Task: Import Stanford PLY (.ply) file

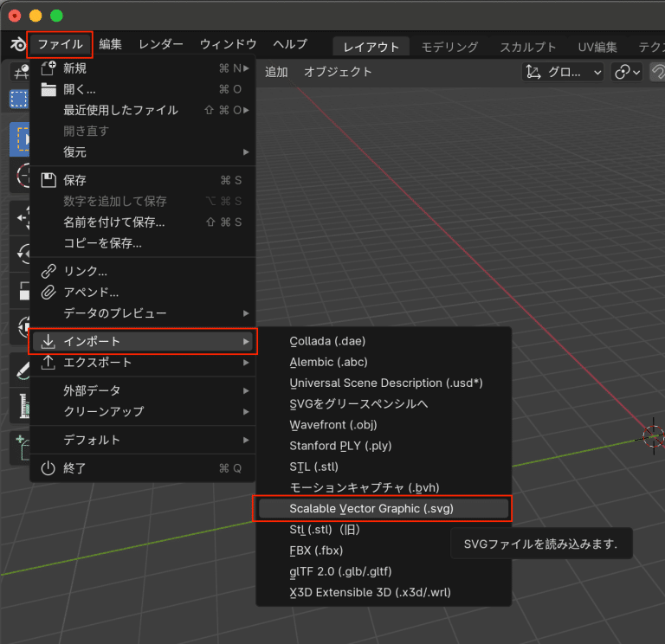Action: [384, 446]
